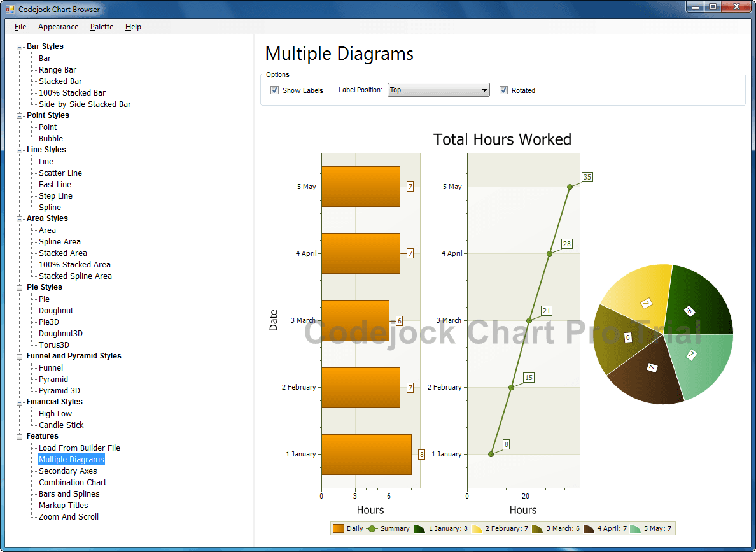Click the 3 March: 6 legend pie icon
Screen dimensions: 756x552
click(x=537, y=529)
